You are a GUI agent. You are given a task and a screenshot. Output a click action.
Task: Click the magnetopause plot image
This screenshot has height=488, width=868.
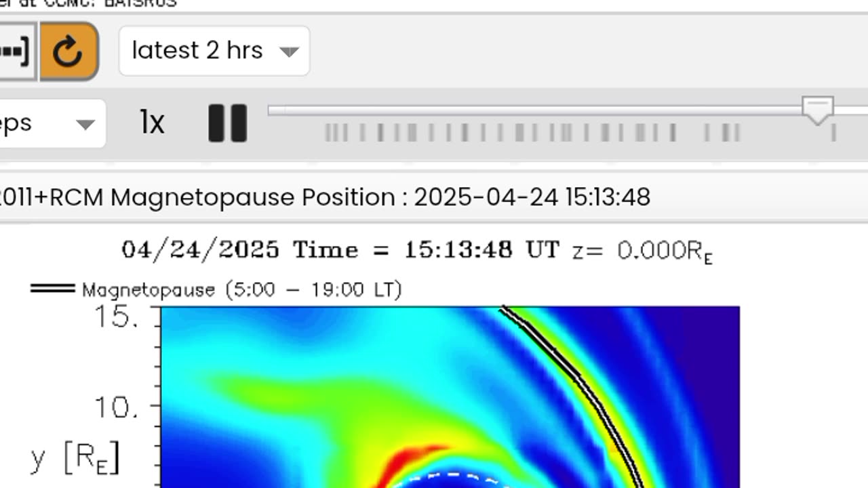[450, 397]
